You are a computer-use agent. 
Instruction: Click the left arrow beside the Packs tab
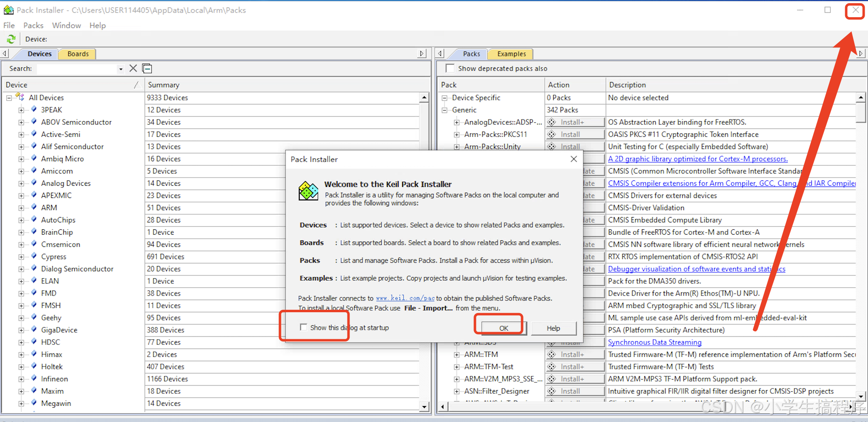[x=440, y=53]
